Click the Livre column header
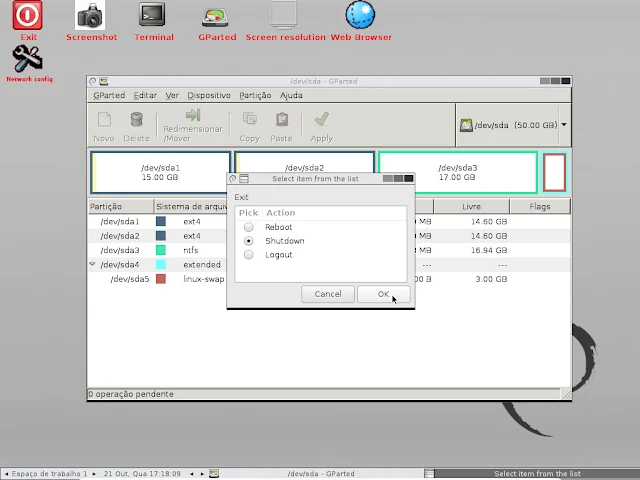 471,207
